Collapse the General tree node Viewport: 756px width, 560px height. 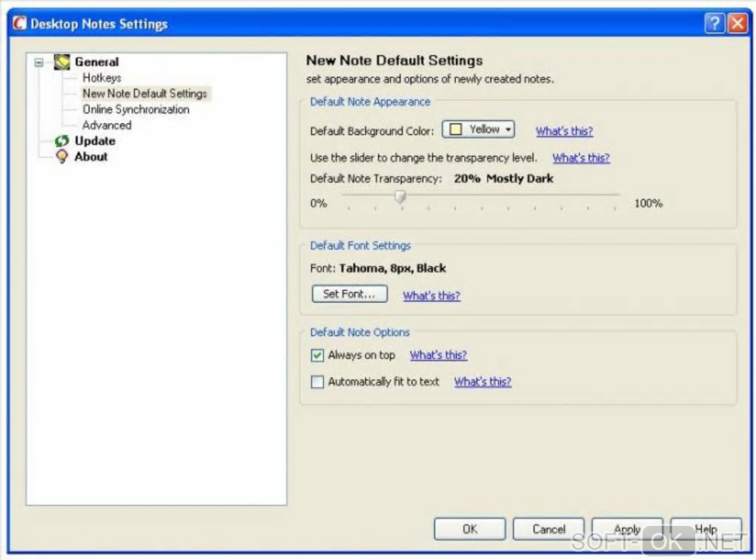(39, 62)
